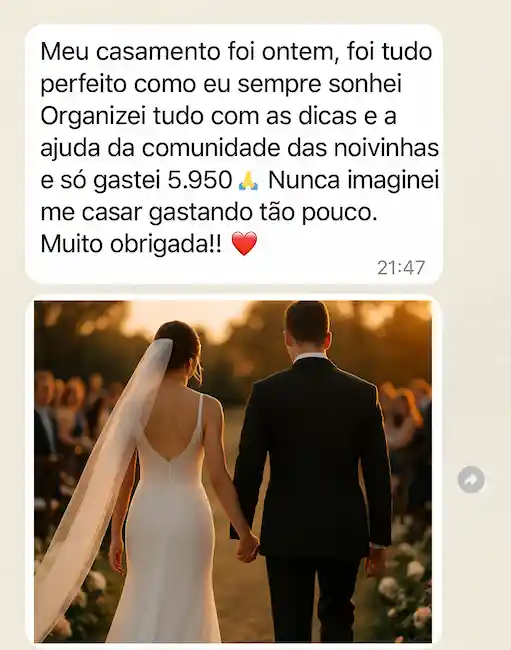Tap the forward arrow icon beside the photo
The height and width of the screenshot is (650, 511).
coord(471,480)
